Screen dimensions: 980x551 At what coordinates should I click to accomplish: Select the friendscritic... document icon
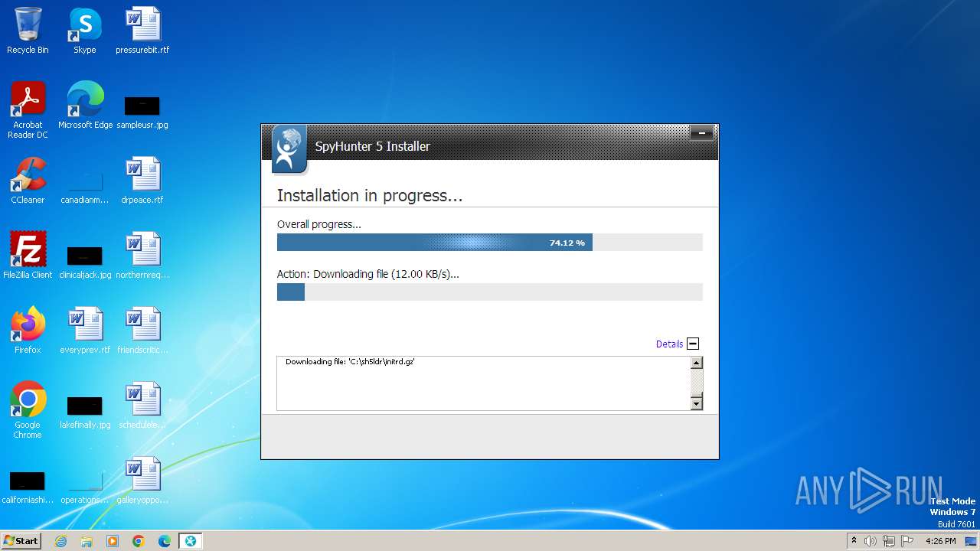142,331
